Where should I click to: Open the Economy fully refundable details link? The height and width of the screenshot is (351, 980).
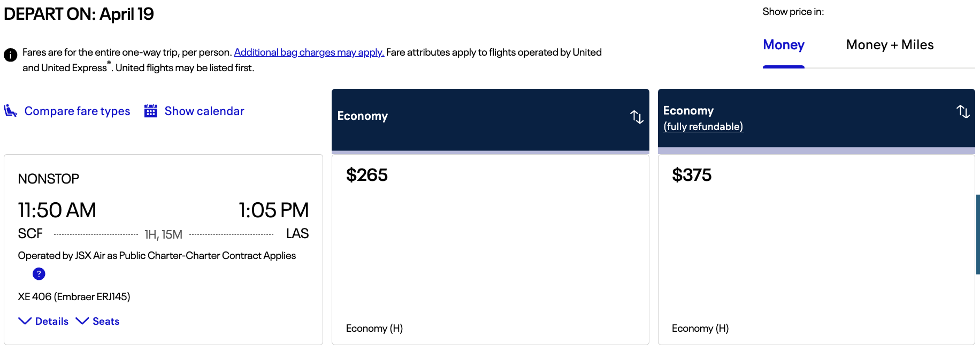tap(703, 127)
